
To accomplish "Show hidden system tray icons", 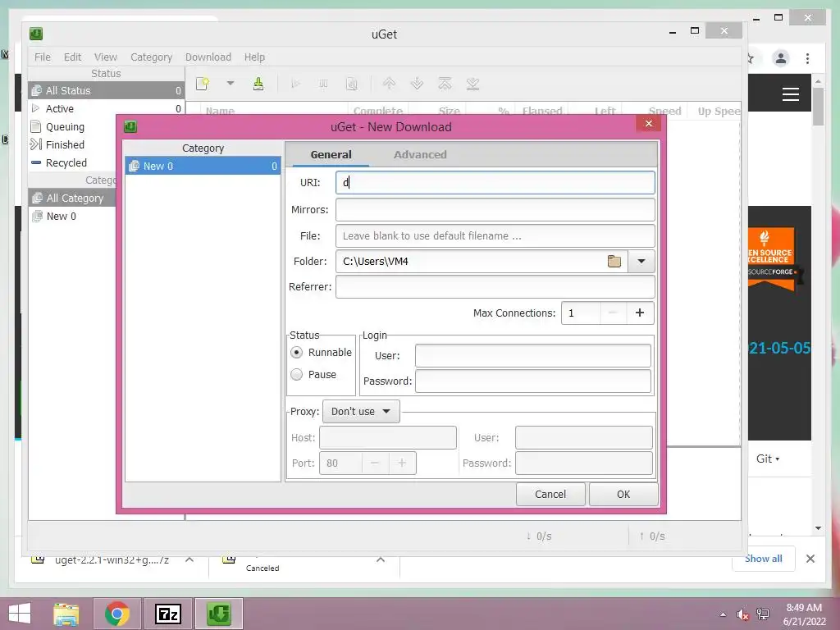I will [723, 614].
